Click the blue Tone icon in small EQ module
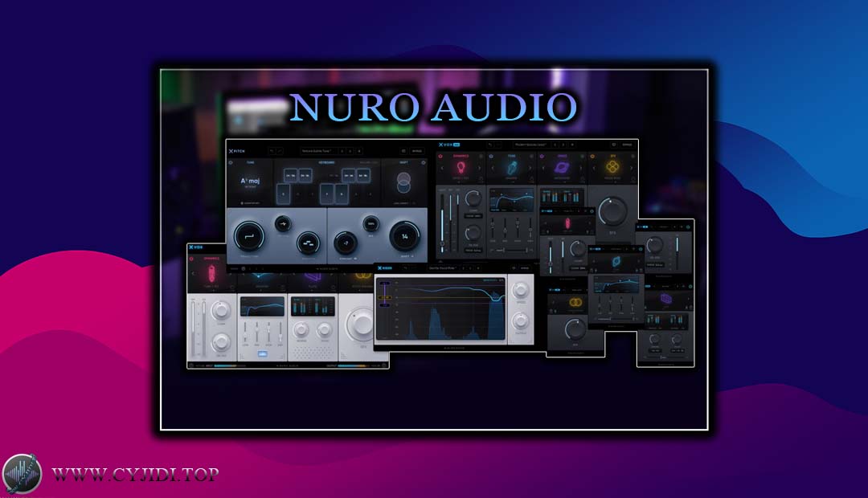868x498 pixels. click(x=616, y=262)
